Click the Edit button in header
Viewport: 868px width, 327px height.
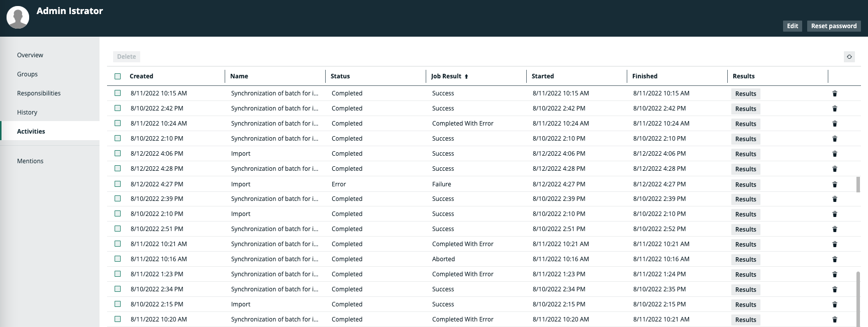(792, 26)
